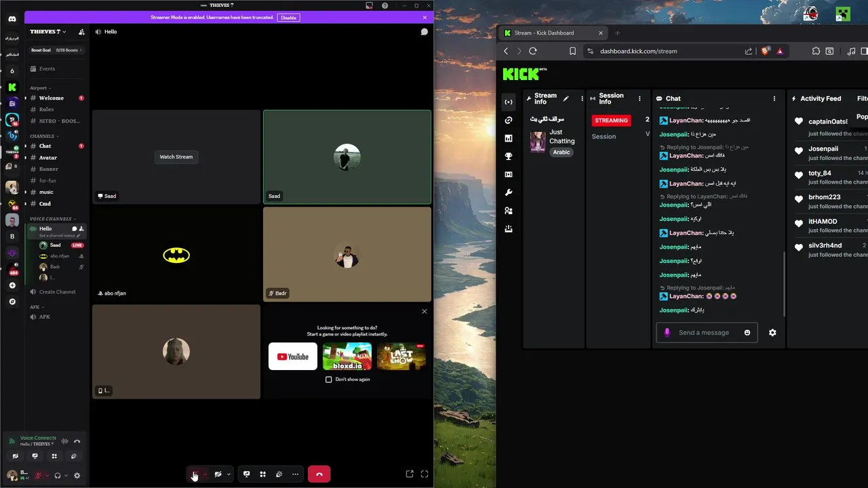The width and height of the screenshot is (868, 488).
Task: Open input device arrow in user panel
Action: pos(47,476)
